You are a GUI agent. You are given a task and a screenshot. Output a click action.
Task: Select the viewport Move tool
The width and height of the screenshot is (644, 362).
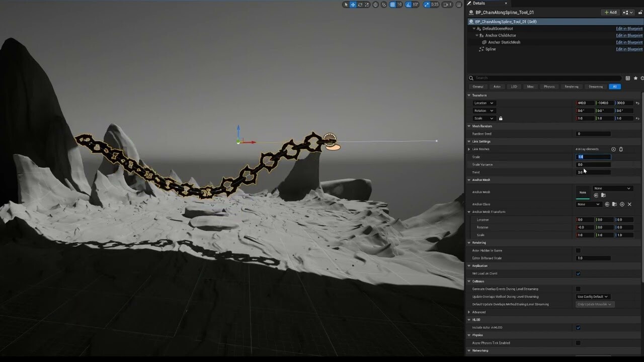353,4
